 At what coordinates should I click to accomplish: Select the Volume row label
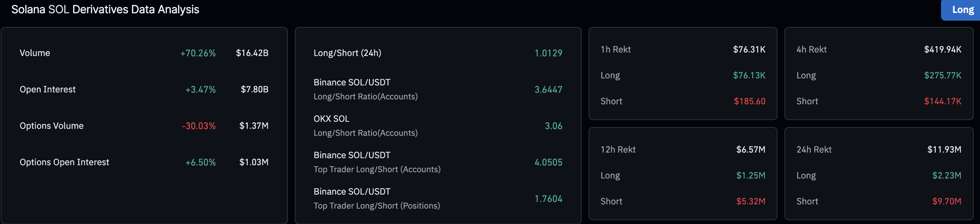(35, 53)
